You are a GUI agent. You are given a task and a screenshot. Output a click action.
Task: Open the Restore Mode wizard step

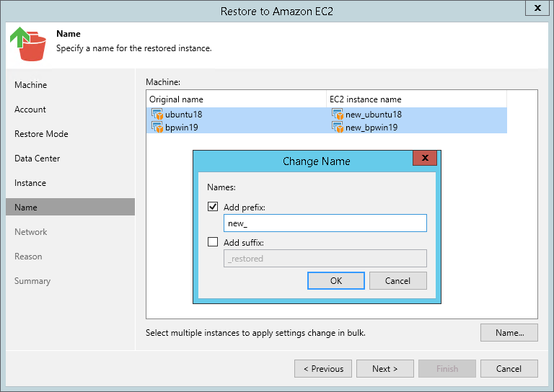click(x=41, y=134)
